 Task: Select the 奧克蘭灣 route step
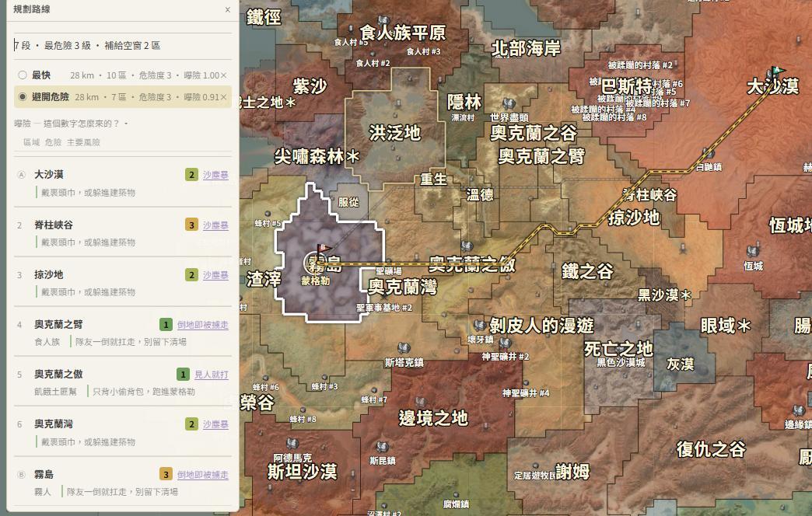(x=123, y=432)
